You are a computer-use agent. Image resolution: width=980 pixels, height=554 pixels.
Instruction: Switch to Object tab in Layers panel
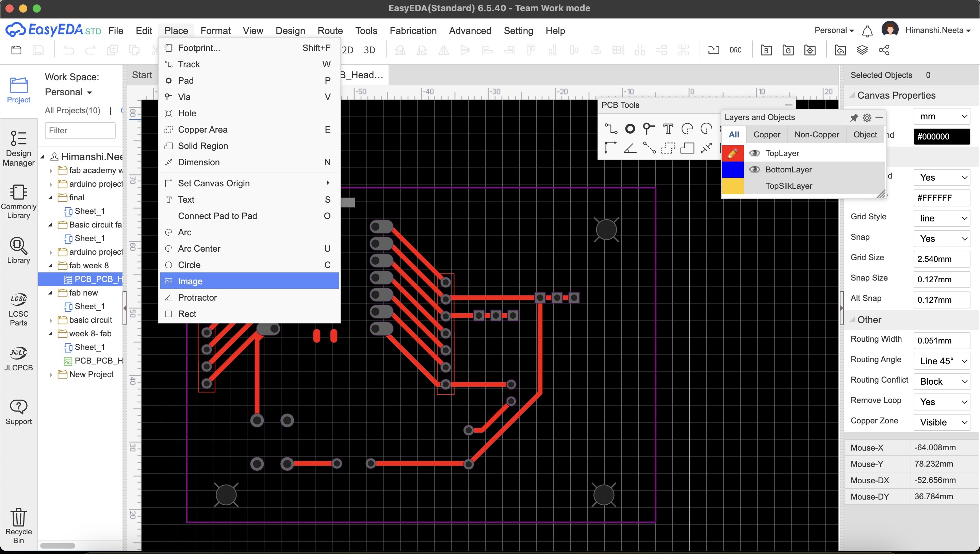click(x=865, y=134)
